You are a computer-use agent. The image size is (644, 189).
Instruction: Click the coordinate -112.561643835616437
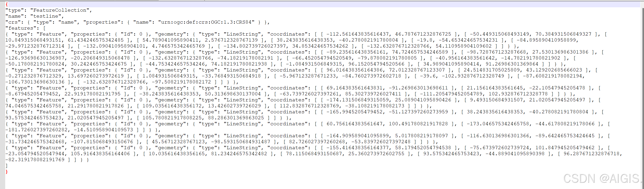coord(358,34)
